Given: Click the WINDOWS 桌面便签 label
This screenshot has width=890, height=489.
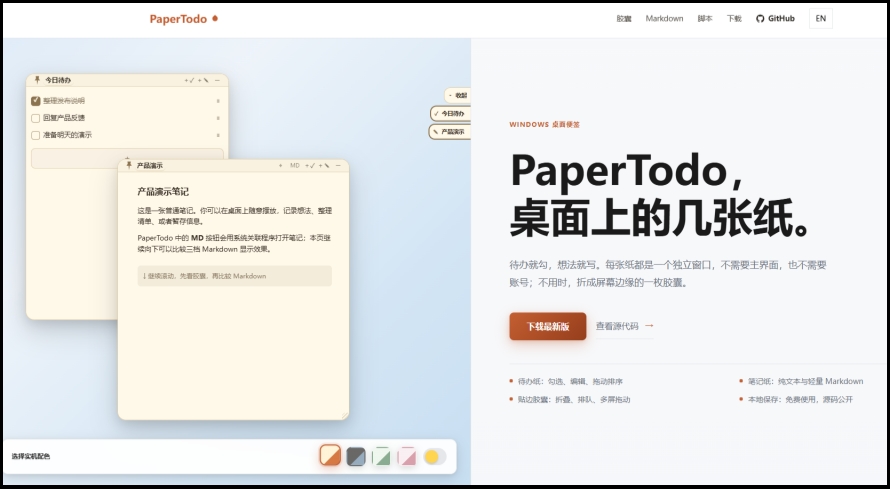Looking at the screenshot, I should [x=544, y=125].
